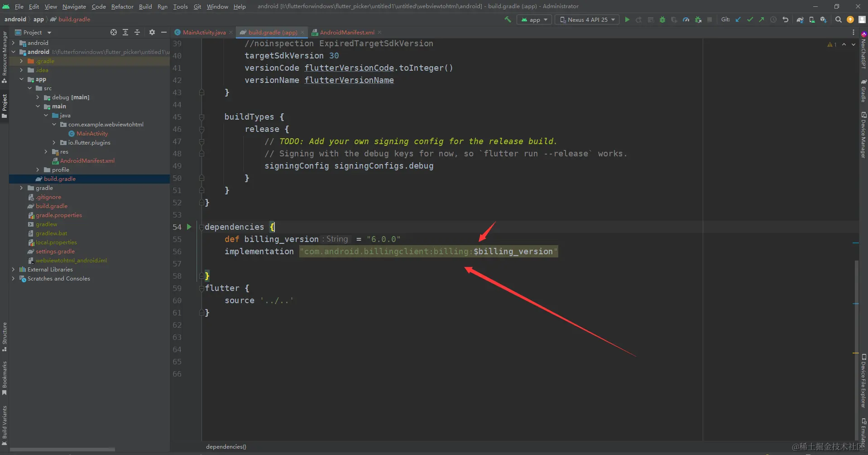Image resolution: width=868 pixels, height=455 pixels.
Task: Update project from Git with blue arrow
Action: click(x=738, y=19)
